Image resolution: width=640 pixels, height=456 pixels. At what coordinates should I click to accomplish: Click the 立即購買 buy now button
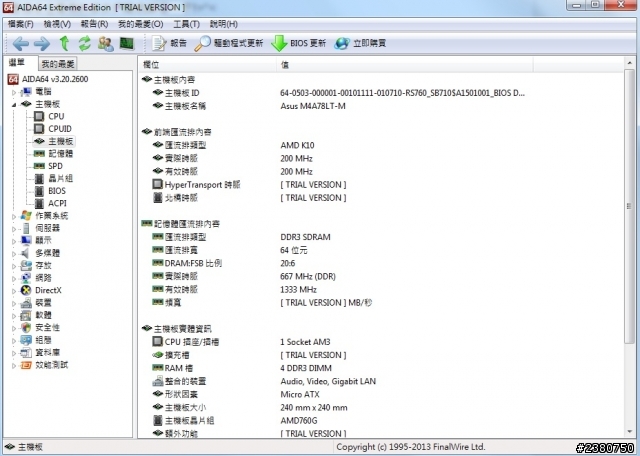[360, 43]
